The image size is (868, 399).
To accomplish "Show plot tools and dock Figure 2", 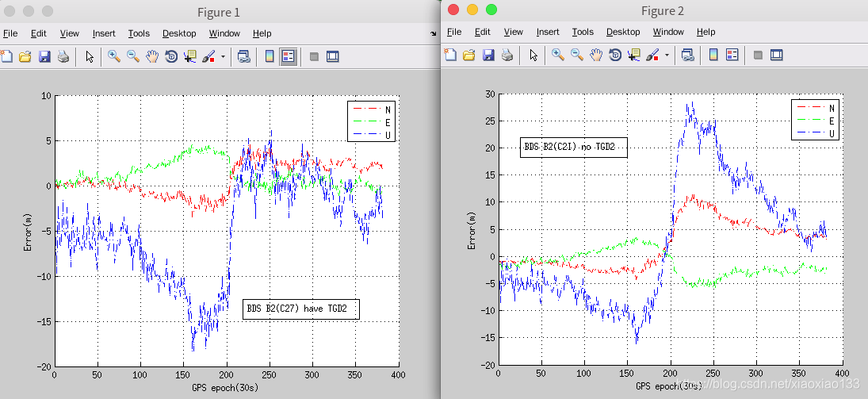I will [777, 54].
